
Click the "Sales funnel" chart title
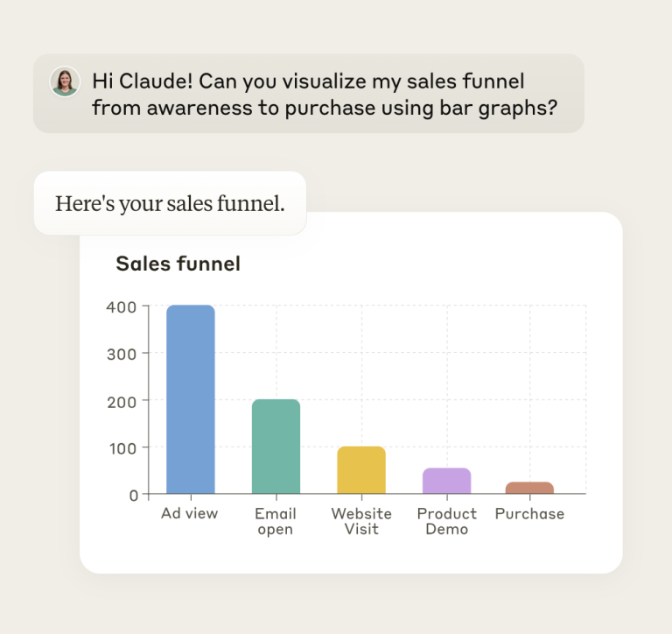[x=178, y=264]
